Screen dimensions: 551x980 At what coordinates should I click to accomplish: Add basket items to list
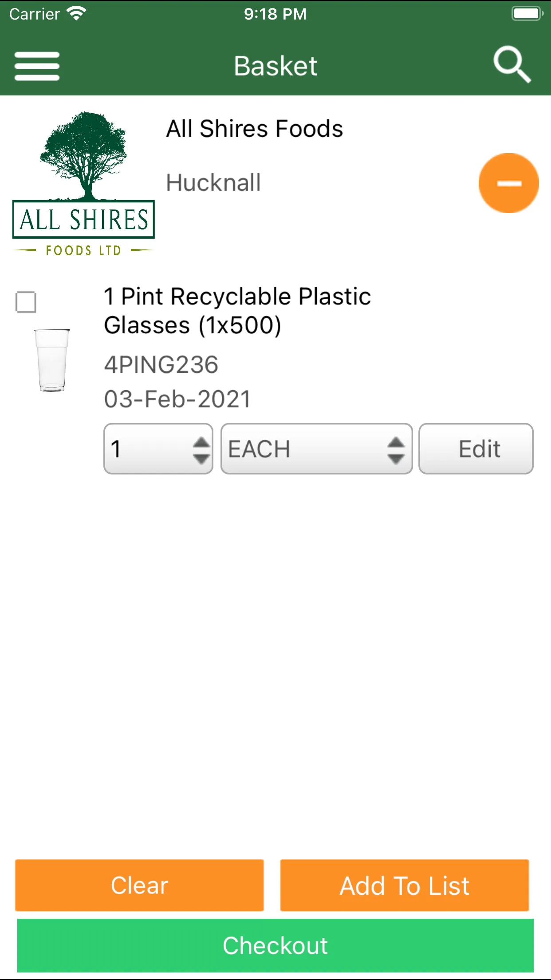pyautogui.click(x=405, y=885)
